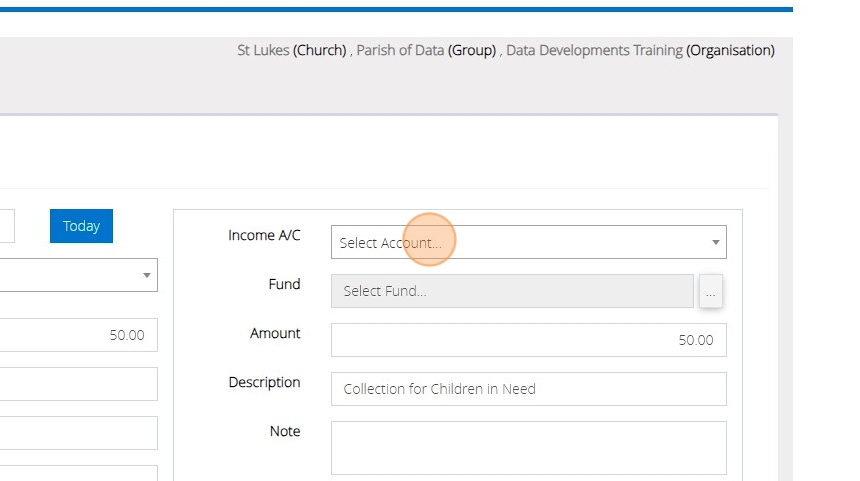
Task: Click the Income A/C dropdown arrow
Action: coord(715,242)
